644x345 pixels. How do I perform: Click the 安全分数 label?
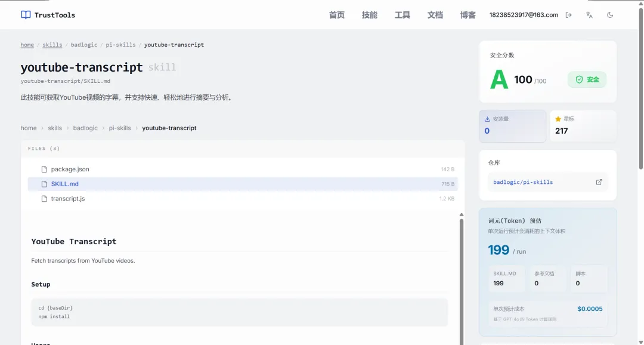pos(502,55)
